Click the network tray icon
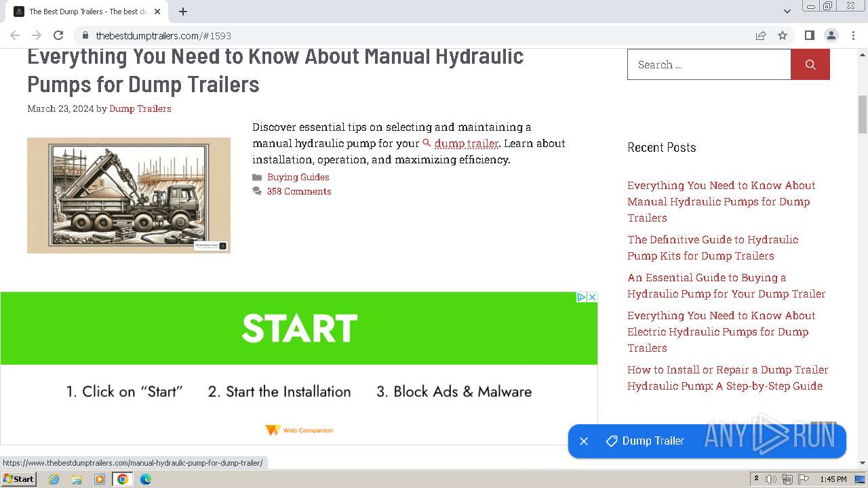Screen dimensions: 868x488 787,479
